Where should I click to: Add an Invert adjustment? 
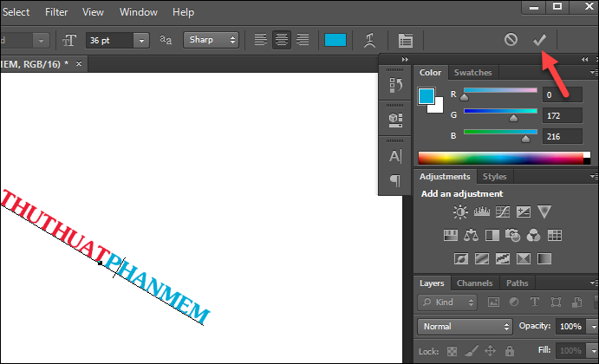[x=461, y=258]
